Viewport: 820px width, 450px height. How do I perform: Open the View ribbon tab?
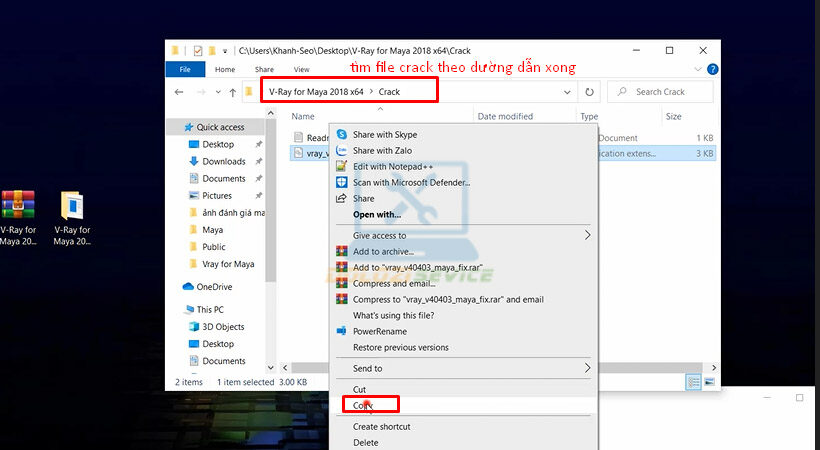301,69
